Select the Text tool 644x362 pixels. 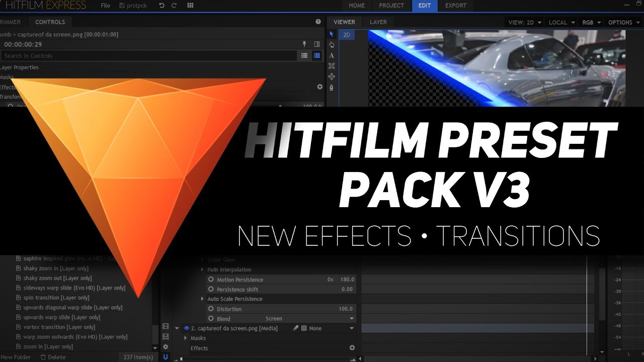[332, 55]
